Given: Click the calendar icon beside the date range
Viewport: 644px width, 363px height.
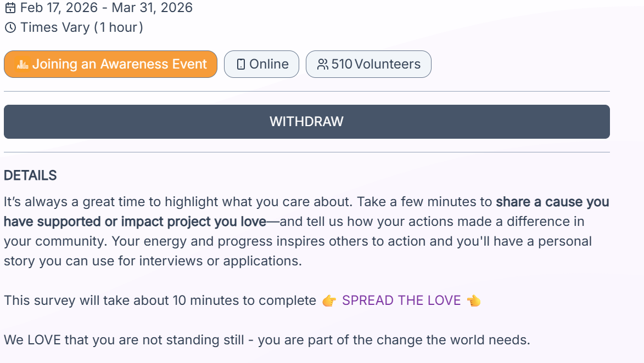Looking at the screenshot, I should (10, 8).
